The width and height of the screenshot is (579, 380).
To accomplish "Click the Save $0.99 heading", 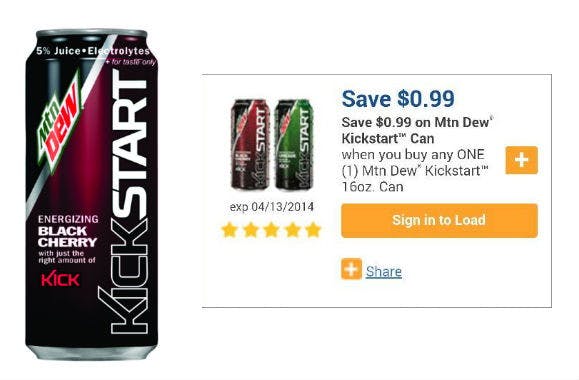I will point(398,99).
